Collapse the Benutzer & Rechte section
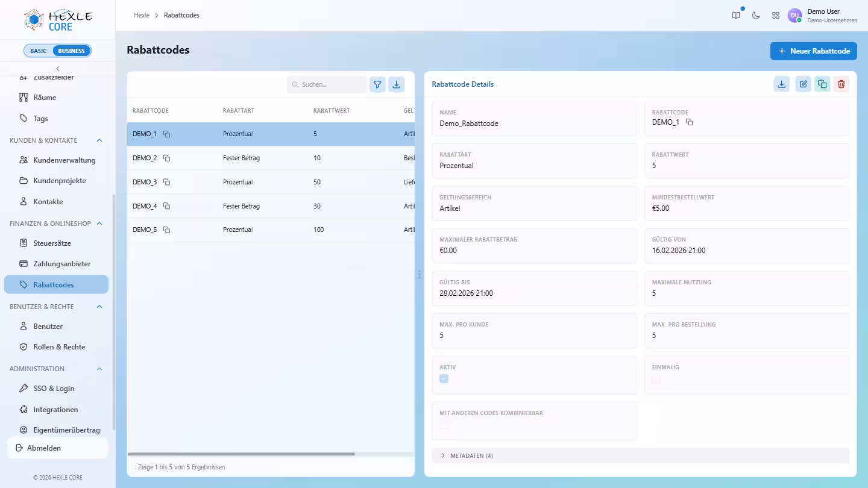Screen dimensions: 868x488 pyautogui.click(x=99, y=307)
